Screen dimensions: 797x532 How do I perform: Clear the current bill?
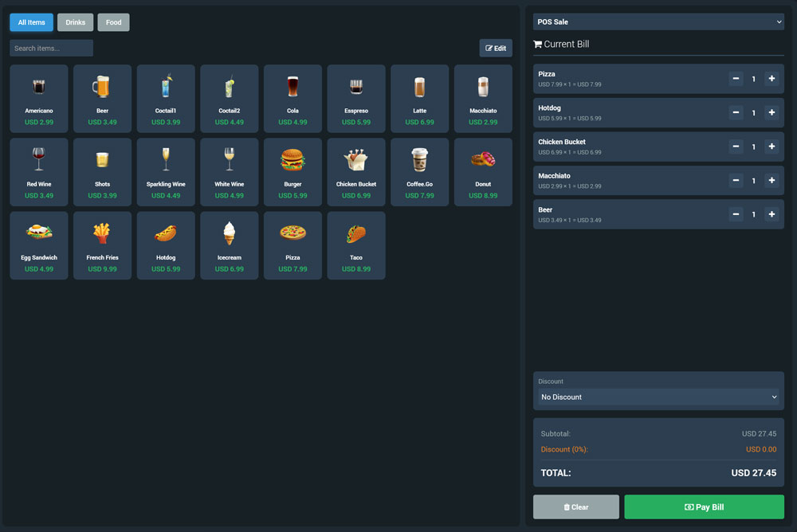[575, 507]
